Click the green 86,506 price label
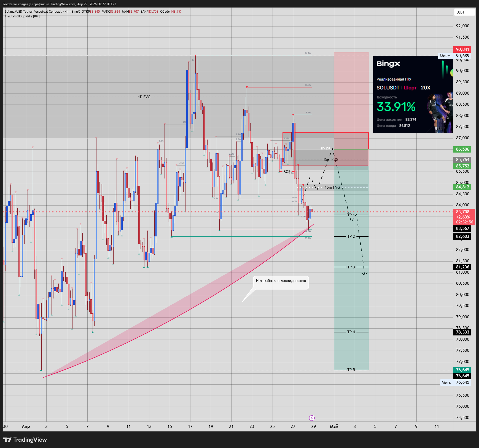Screen dimensions: 479x448 tap(462, 149)
